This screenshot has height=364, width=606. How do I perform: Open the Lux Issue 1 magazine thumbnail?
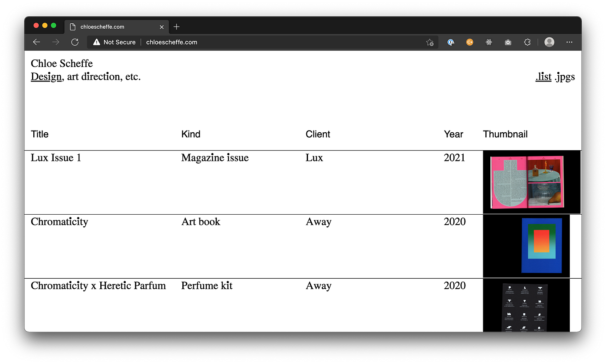531,182
